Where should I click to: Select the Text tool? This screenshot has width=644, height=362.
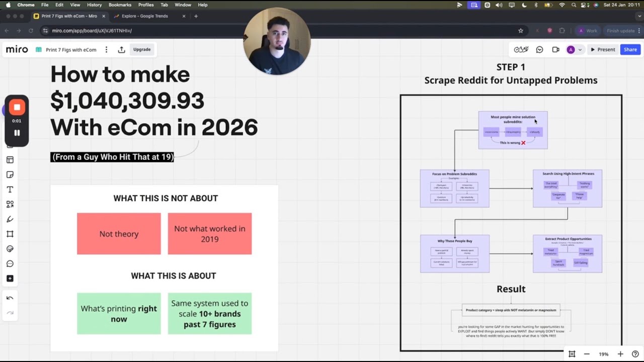(x=10, y=190)
